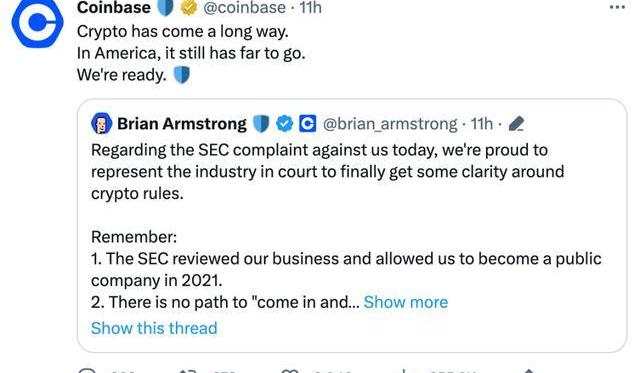
Task: Open the Coinbase profile avatar
Action: (37, 22)
